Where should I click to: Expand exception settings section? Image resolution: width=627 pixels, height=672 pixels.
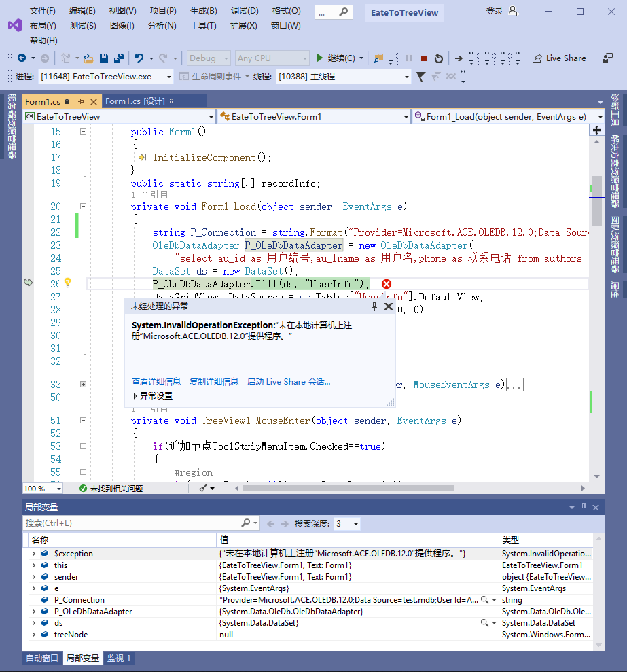135,396
